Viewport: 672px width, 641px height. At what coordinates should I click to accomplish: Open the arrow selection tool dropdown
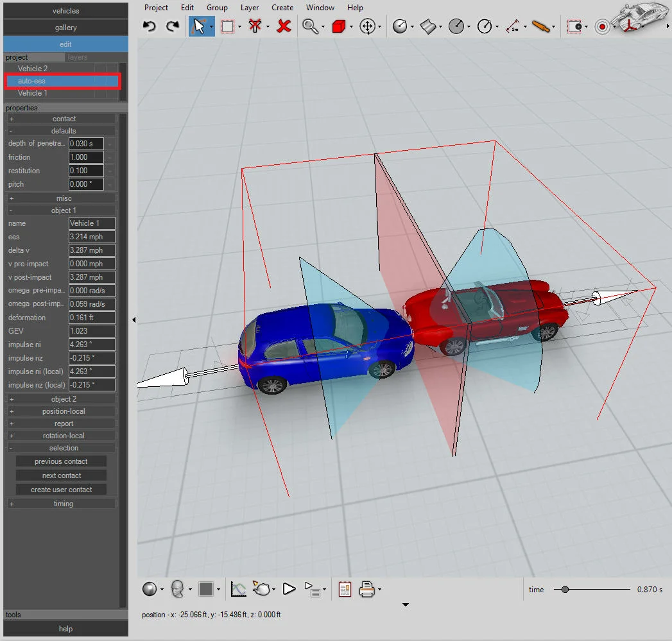point(211,27)
